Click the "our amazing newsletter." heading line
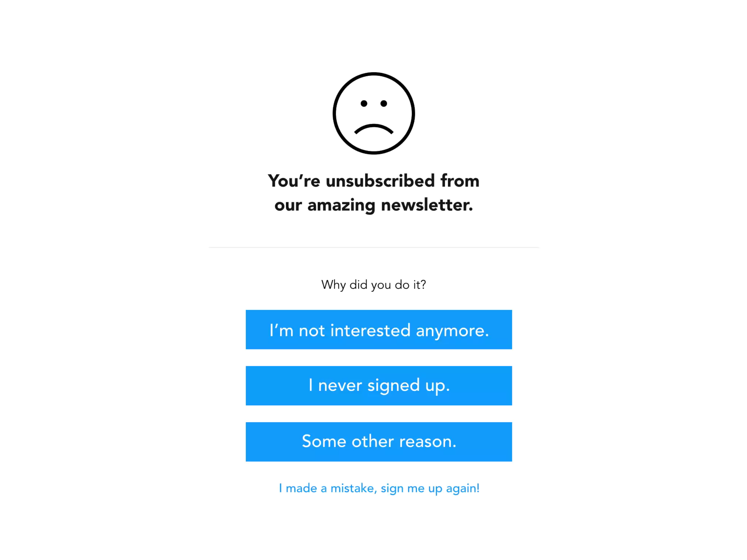Image resolution: width=747 pixels, height=560 pixels. click(374, 205)
